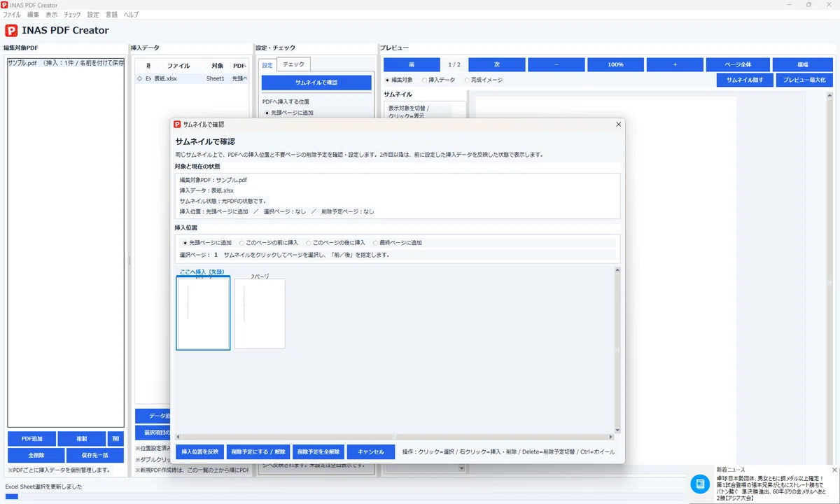Click 対象 column header in 挿入データ table
The width and height of the screenshot is (840, 504).
click(x=217, y=65)
